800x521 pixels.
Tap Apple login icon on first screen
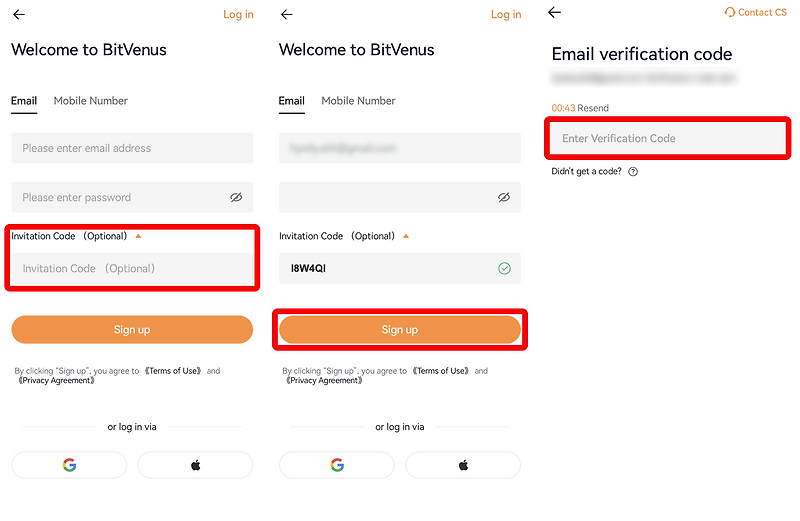[195, 465]
